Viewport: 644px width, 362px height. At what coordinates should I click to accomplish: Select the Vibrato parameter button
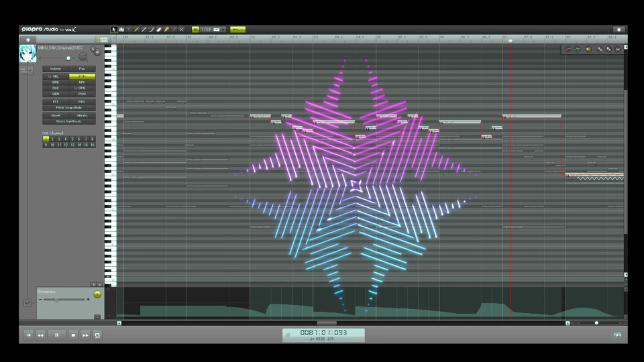click(x=82, y=115)
